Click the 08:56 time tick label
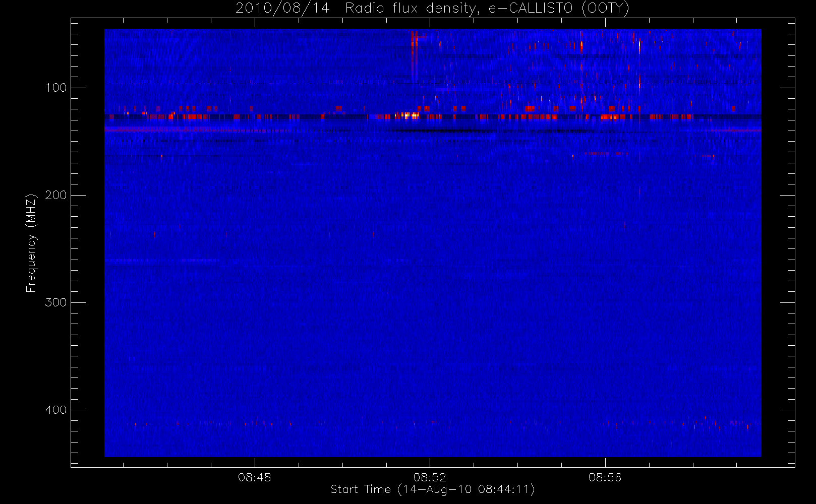Viewport: 816px width, 504px height. [605, 477]
